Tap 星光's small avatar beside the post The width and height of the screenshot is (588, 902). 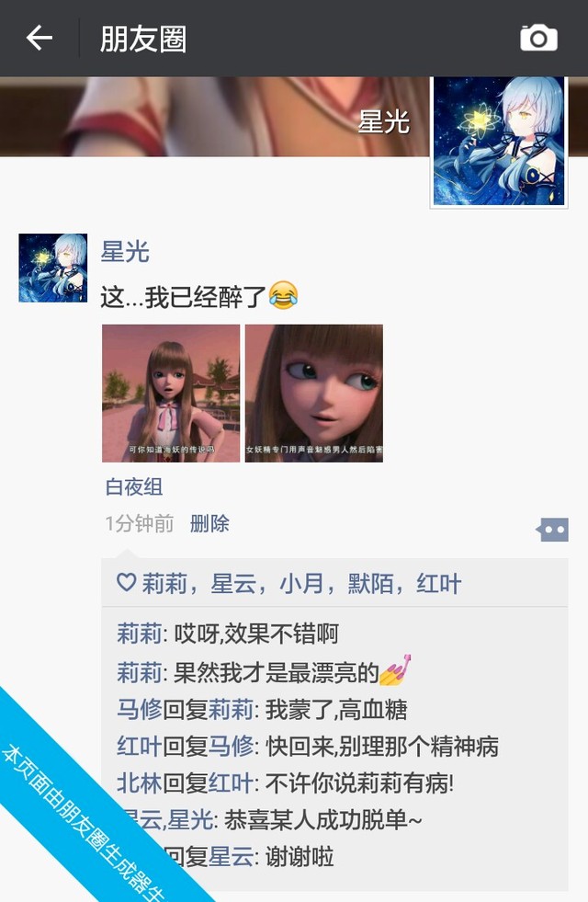53,268
